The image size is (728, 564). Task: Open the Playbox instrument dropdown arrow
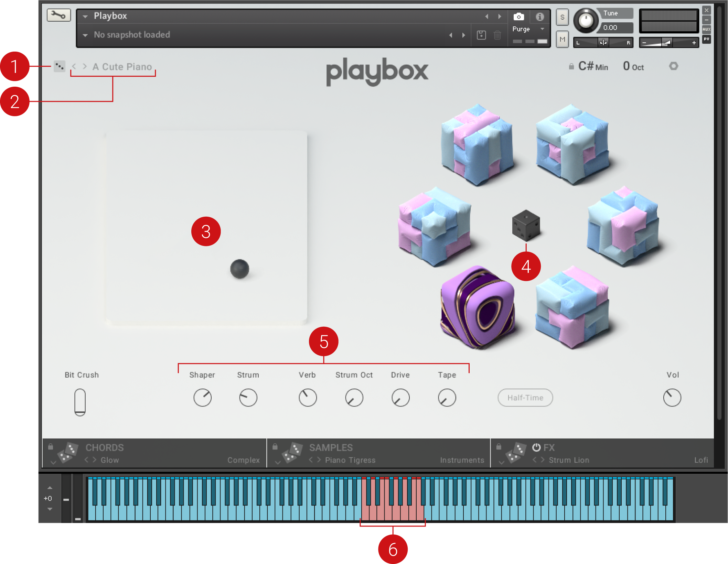click(x=85, y=16)
